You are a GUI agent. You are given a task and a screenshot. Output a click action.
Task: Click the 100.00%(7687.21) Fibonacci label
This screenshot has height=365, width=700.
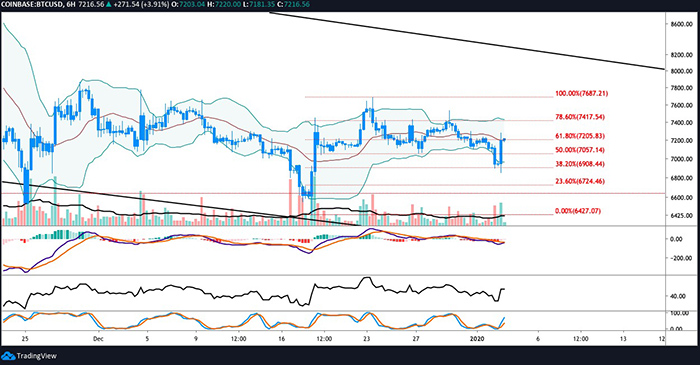pos(581,94)
